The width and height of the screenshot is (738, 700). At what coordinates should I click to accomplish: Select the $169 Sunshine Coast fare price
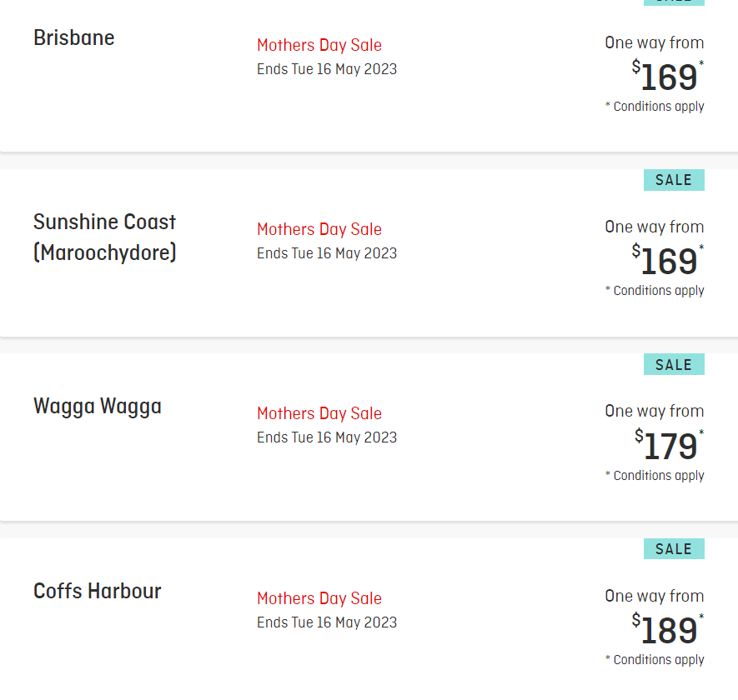[667, 260]
